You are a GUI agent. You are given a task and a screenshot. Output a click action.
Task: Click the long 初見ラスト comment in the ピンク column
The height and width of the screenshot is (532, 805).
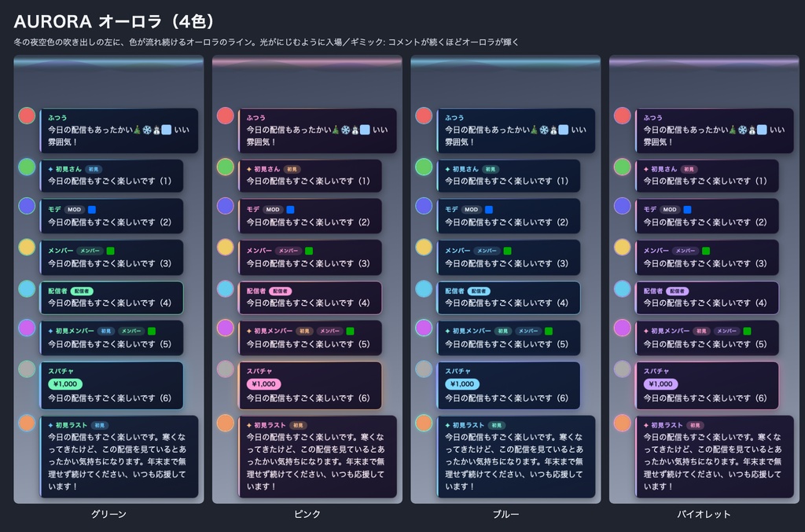coord(315,461)
